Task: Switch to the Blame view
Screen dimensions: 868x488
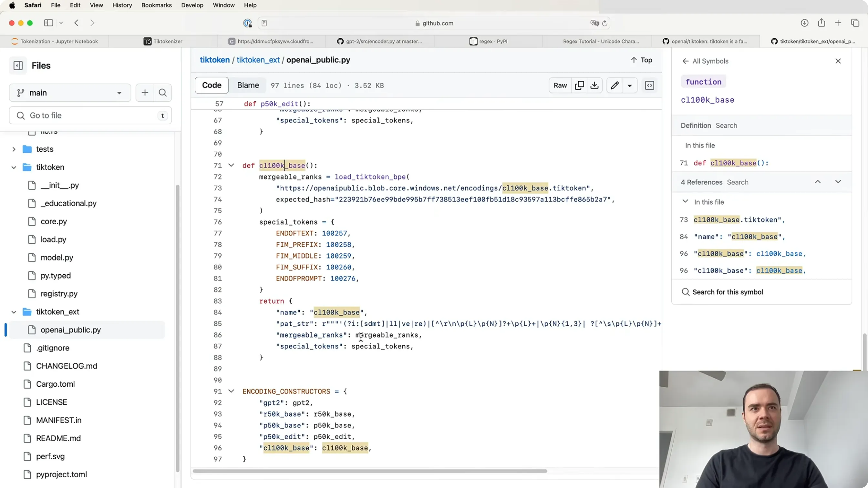Action: [248, 85]
